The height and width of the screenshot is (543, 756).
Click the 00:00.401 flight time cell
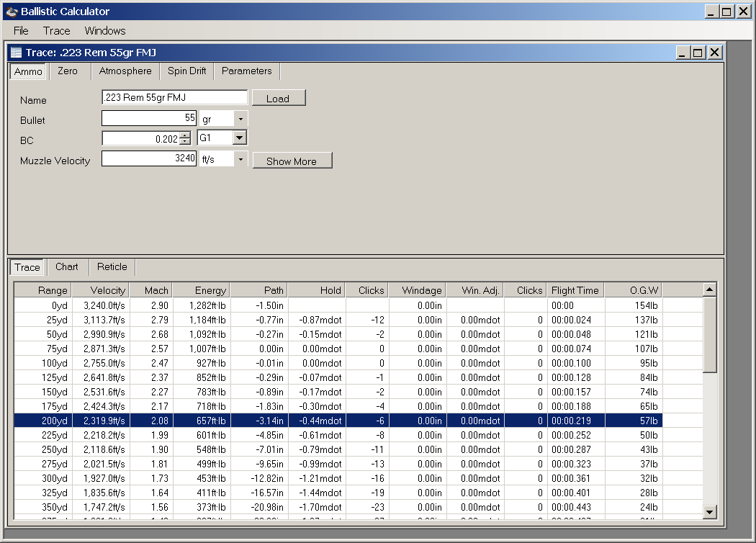[576, 493]
